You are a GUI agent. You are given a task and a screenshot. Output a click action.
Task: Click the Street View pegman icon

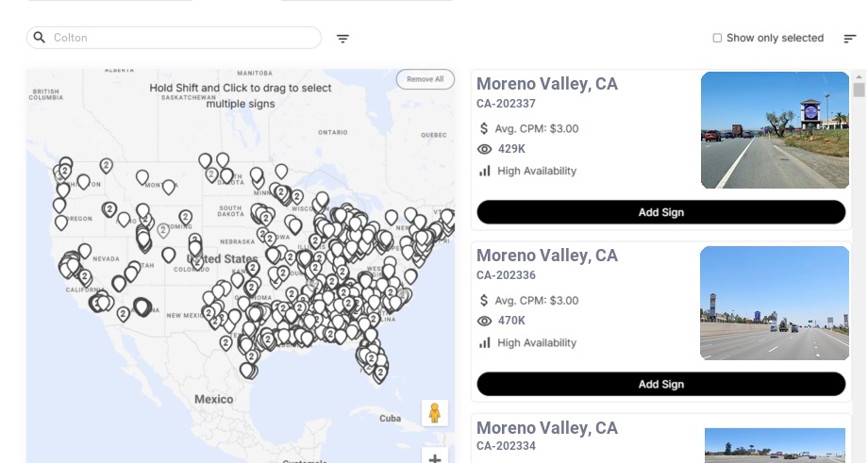434,413
